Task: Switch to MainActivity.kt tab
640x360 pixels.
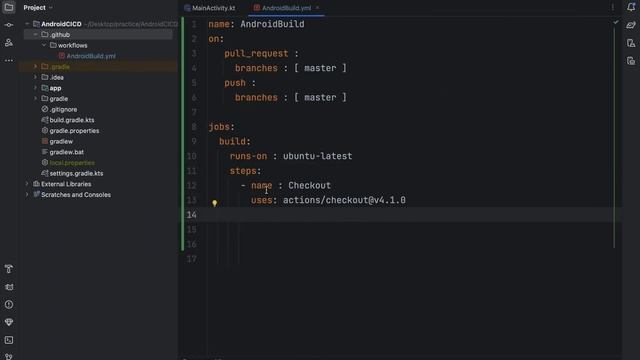Action: pyautogui.click(x=209, y=8)
